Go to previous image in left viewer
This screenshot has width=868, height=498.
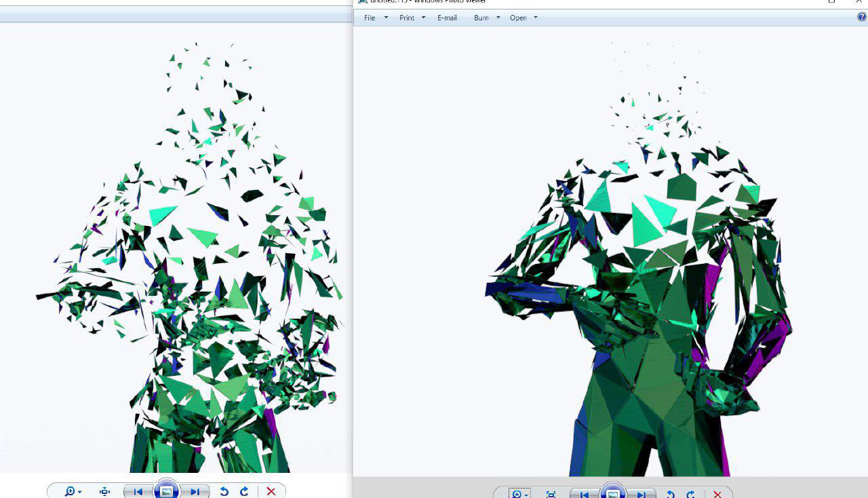tap(138, 491)
